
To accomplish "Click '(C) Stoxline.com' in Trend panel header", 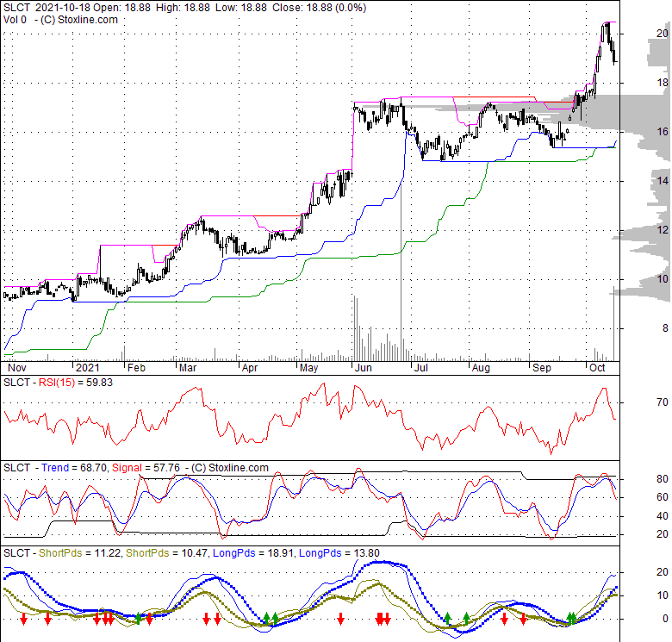I will [x=230, y=468].
